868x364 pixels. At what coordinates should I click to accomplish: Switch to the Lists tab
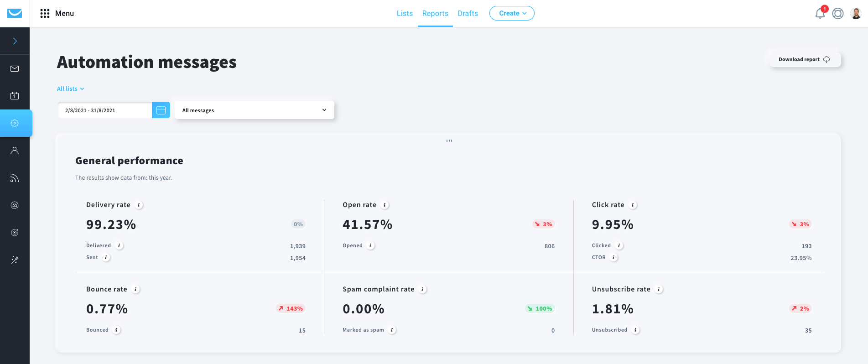[405, 14]
